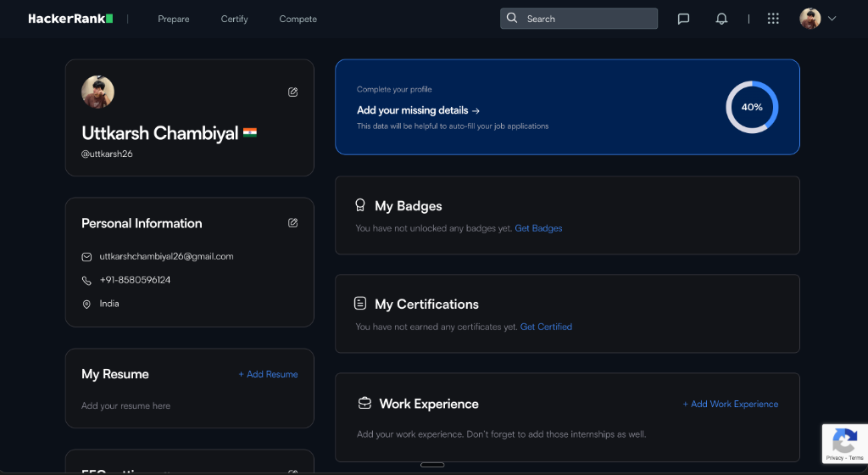Image resolution: width=868 pixels, height=475 pixels.
Task: Click the username @uttkarsh26
Action: click(107, 154)
